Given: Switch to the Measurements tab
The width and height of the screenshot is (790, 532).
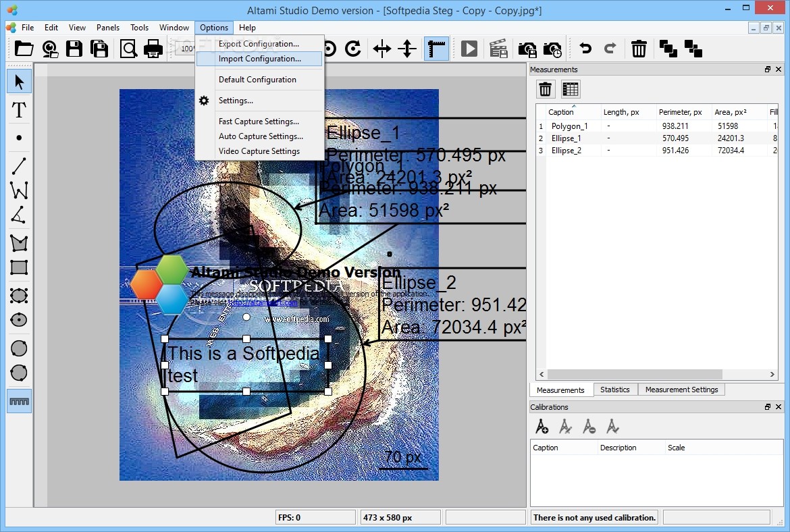Looking at the screenshot, I should pyautogui.click(x=560, y=390).
